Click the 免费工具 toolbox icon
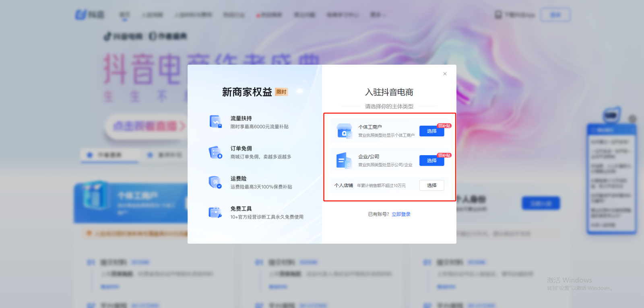Viewport: 644px width, 308px height. pyautogui.click(x=215, y=212)
